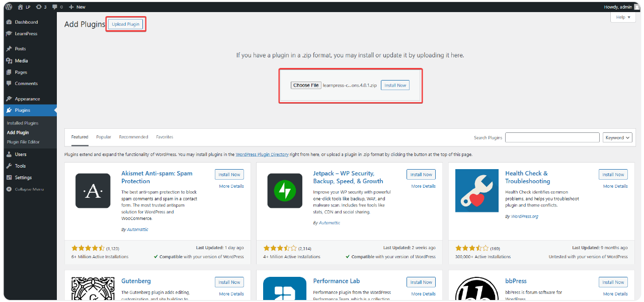Viewport: 644px width, 302px height.
Task: Open Plugin File Editor submenu item
Action: [x=23, y=142]
